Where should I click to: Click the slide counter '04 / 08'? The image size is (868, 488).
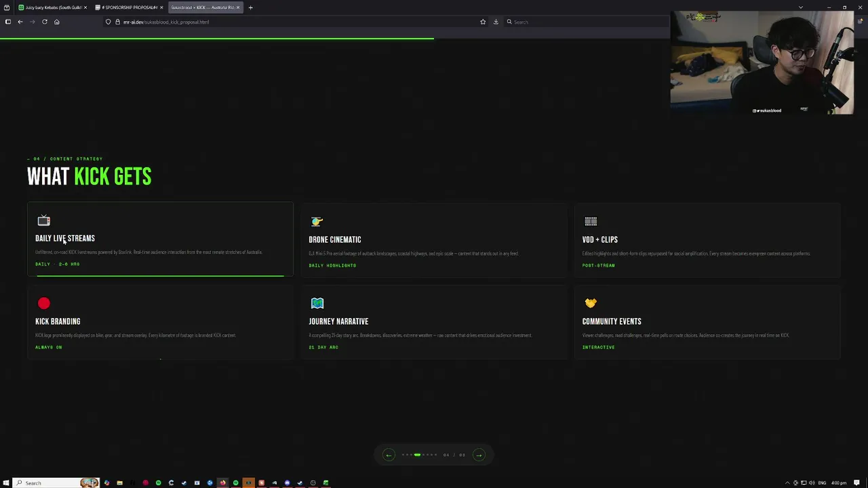(454, 455)
